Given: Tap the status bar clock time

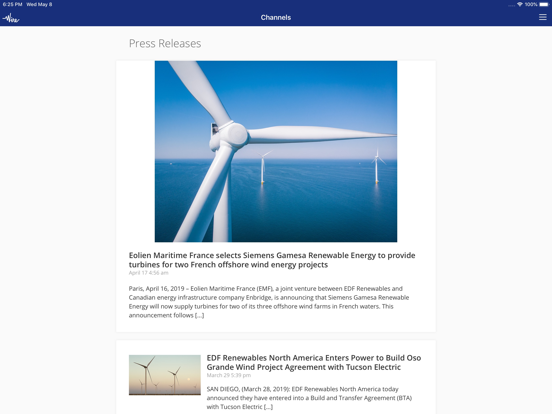Looking at the screenshot, I should pos(12,4).
